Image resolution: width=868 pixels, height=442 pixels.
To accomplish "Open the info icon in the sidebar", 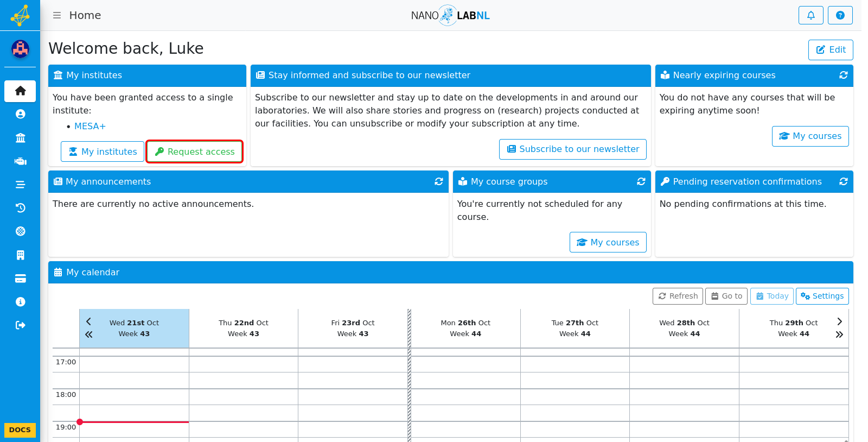I will pos(20,302).
